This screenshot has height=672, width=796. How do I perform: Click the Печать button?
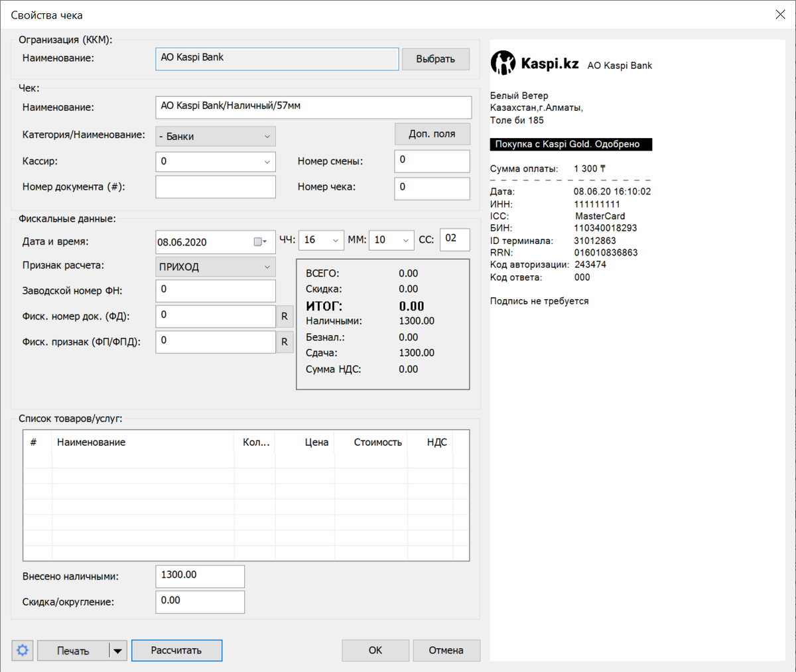pos(73,651)
